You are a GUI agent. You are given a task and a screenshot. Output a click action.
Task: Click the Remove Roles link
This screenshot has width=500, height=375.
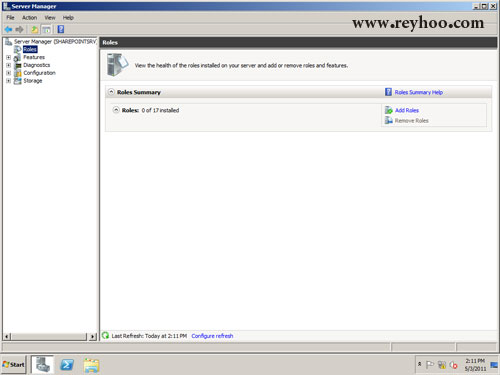(412, 121)
